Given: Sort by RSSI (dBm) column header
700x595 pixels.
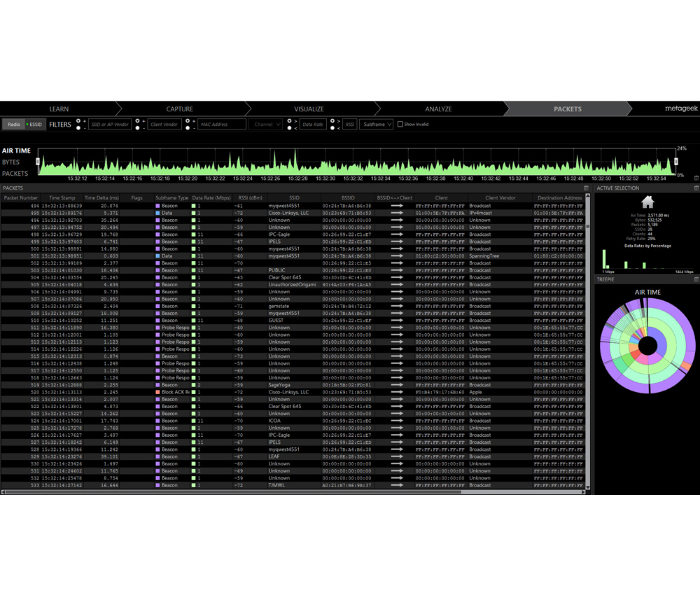Looking at the screenshot, I should coord(250,197).
